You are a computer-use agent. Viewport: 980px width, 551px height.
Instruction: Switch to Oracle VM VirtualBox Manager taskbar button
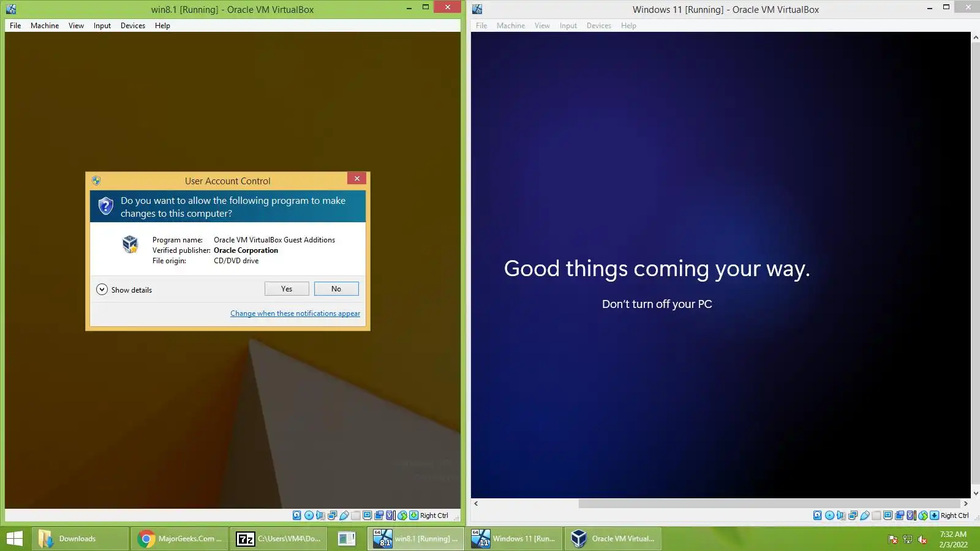pos(614,539)
